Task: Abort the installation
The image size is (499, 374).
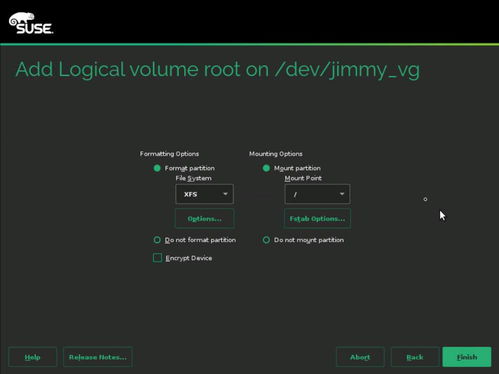Action: click(360, 357)
